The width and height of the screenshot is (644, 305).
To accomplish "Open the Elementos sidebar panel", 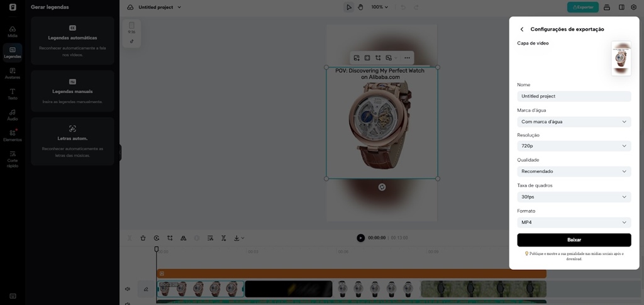I will pos(13,135).
